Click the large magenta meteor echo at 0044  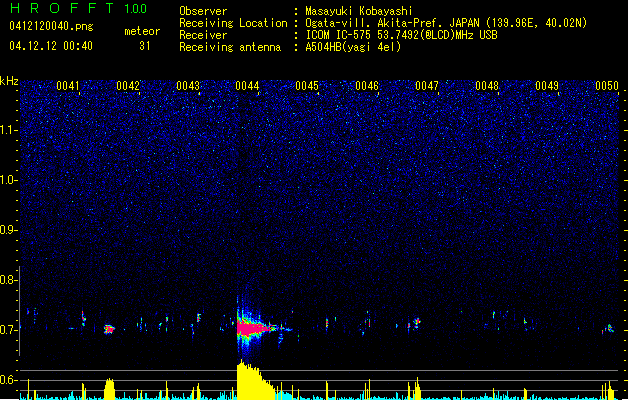click(253, 328)
